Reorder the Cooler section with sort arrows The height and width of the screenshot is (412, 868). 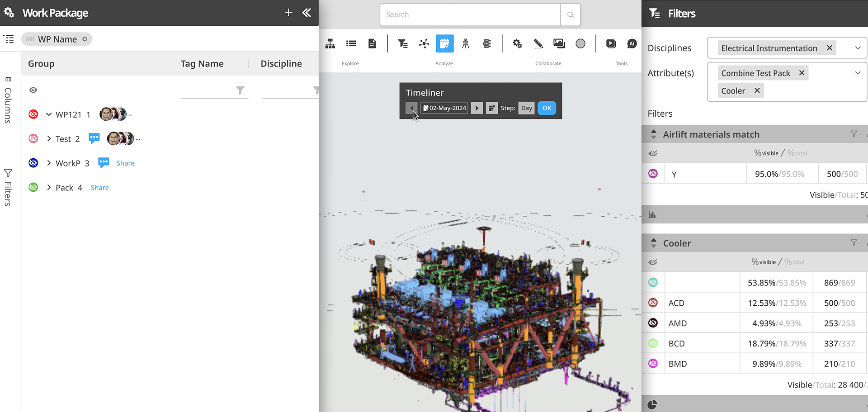click(x=653, y=243)
